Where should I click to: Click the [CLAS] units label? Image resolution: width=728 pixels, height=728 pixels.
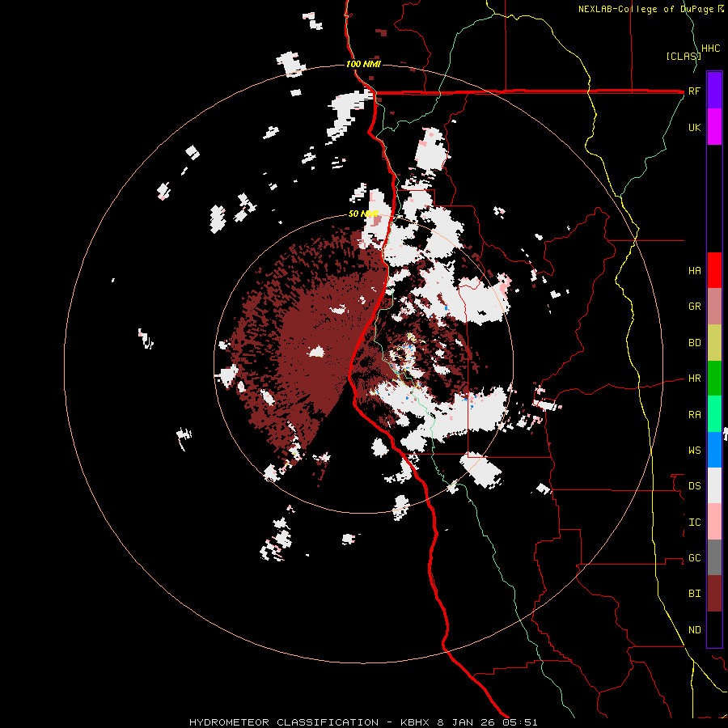point(684,56)
